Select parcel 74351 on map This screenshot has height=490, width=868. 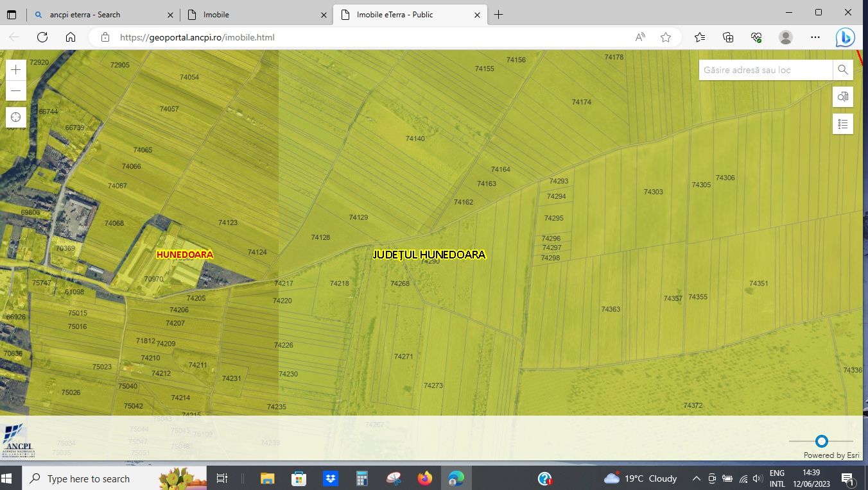tap(759, 283)
